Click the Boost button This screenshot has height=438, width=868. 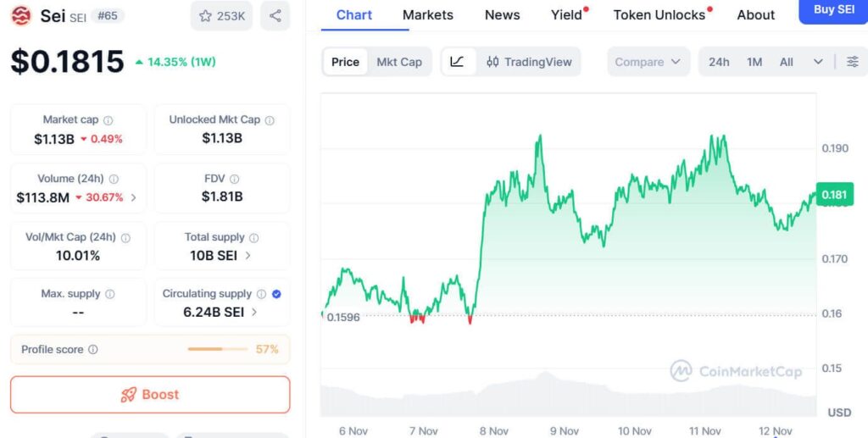(x=150, y=395)
